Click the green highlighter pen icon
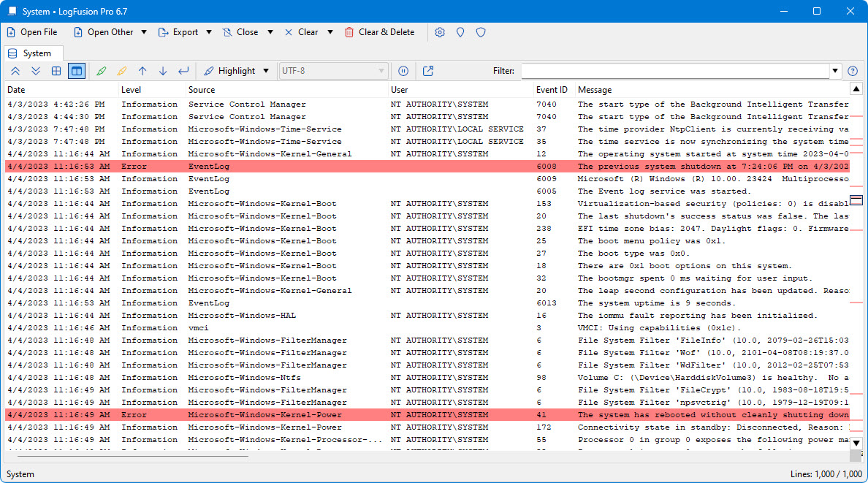 [101, 71]
